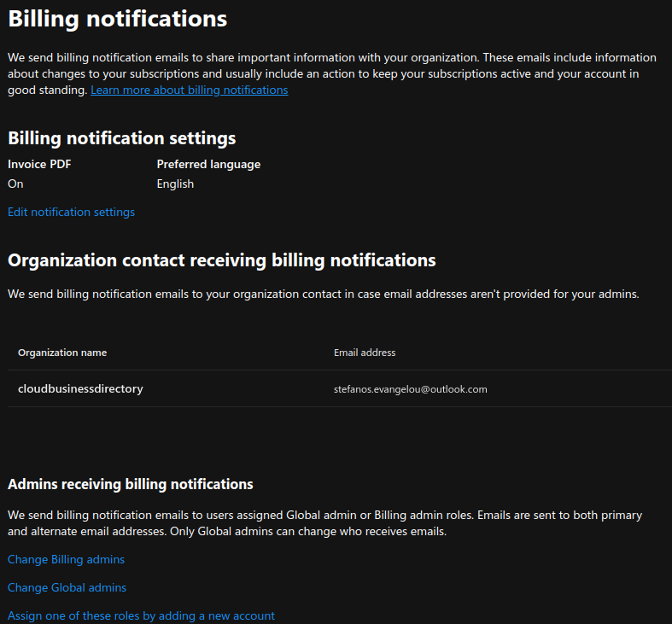The image size is (672, 624).
Task: Click the stefanos.evangelou@outlook.com email address
Action: coord(410,389)
